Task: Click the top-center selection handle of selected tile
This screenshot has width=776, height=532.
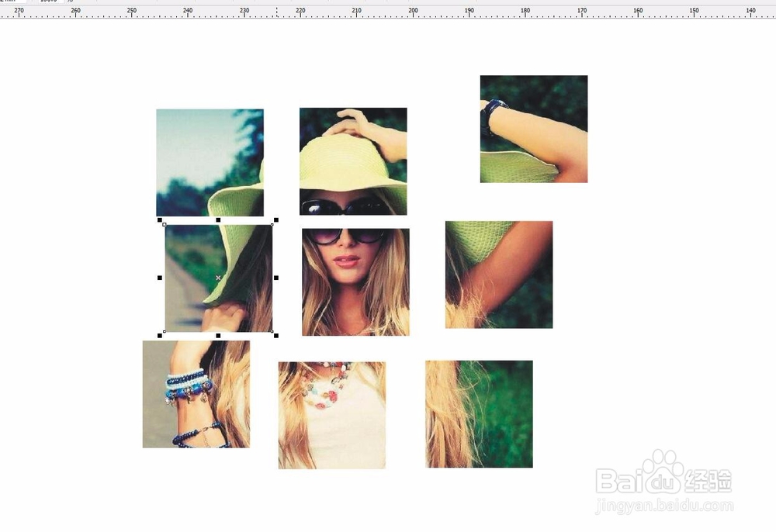Action: [x=218, y=220]
